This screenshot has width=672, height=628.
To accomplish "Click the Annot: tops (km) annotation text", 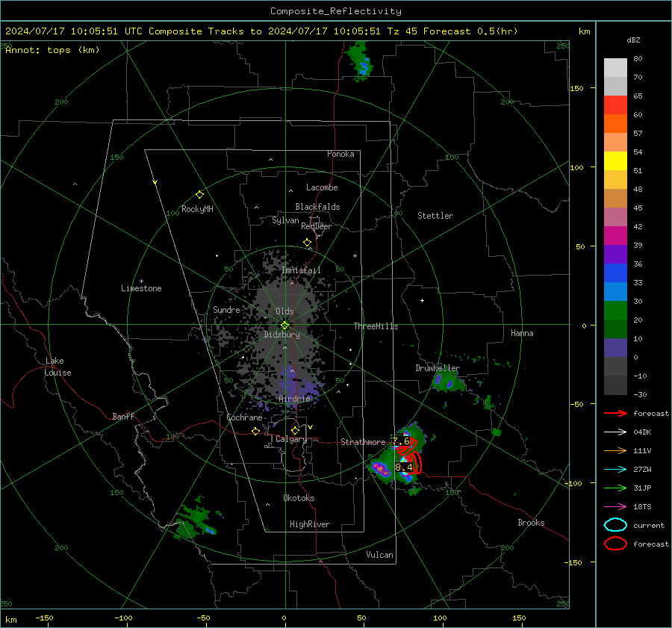I will (x=52, y=50).
